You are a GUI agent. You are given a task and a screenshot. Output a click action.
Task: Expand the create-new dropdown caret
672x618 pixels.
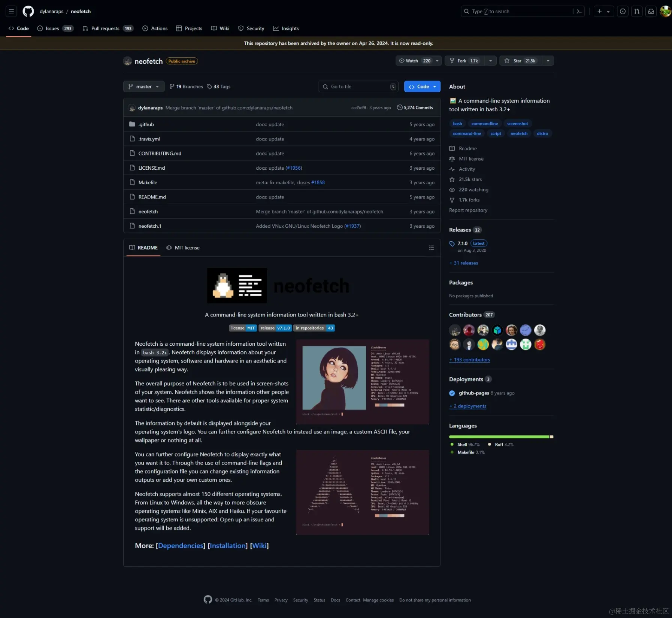point(608,12)
